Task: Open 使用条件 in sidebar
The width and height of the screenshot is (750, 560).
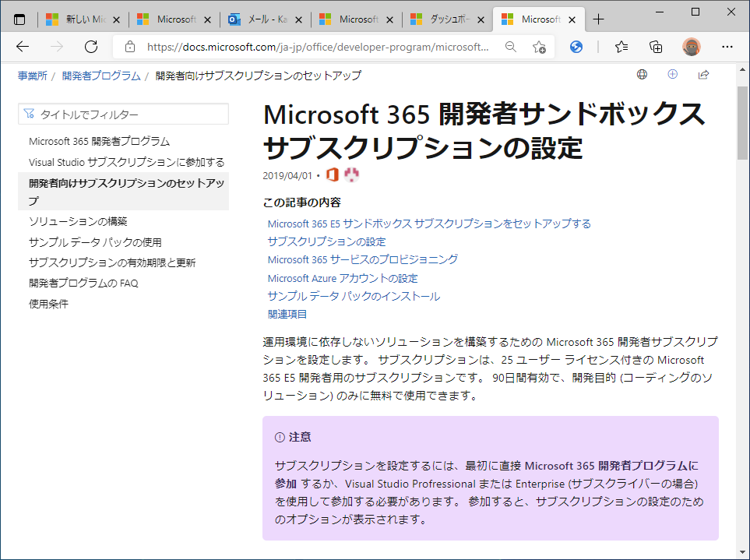Action: coord(48,304)
